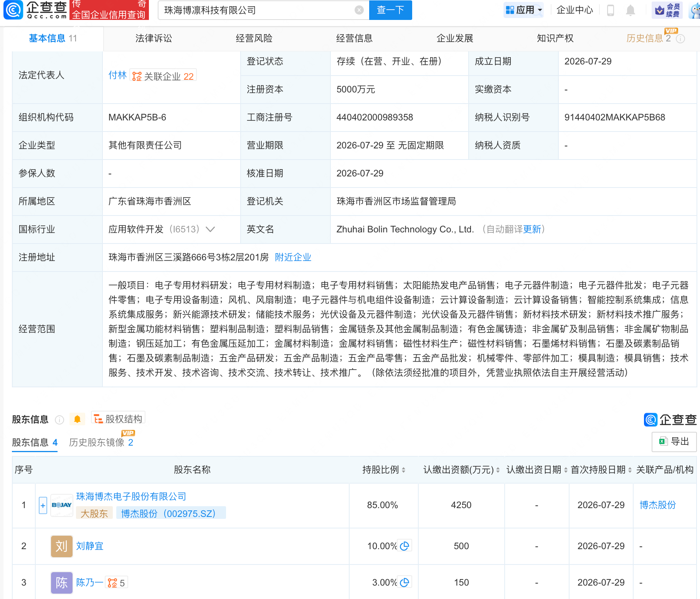700x599 pixels.
Task: Open 刘静宜's avatar icon
Action: coord(62,546)
